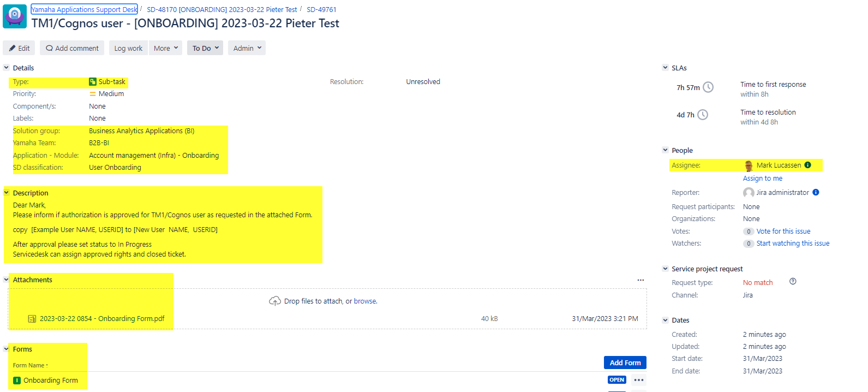Click the info icon next to Jira administrator

(x=816, y=192)
